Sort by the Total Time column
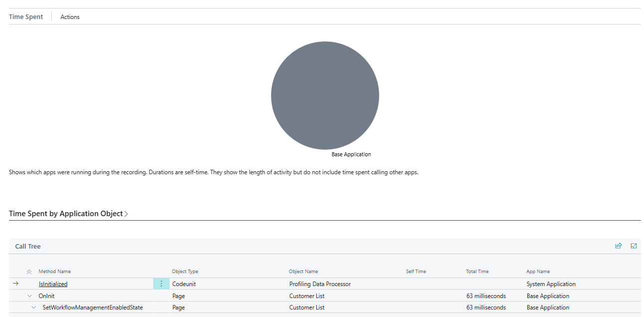This screenshot has height=317, width=644. tap(477, 271)
